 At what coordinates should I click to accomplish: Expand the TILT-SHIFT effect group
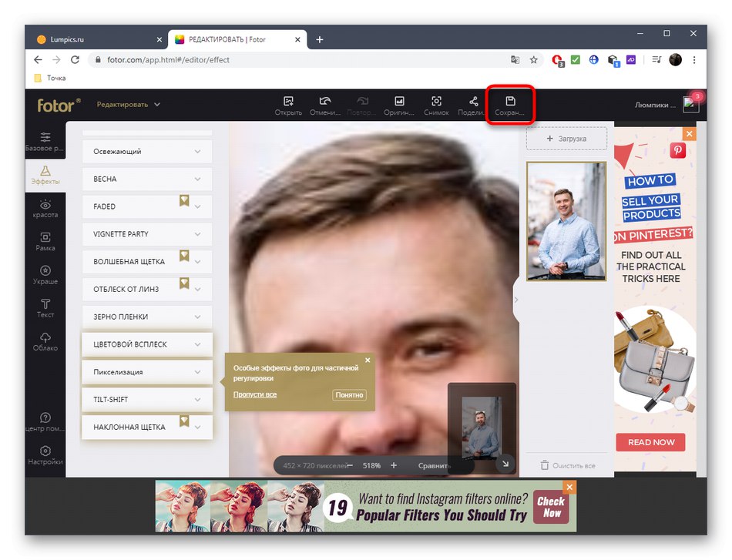pos(147,400)
